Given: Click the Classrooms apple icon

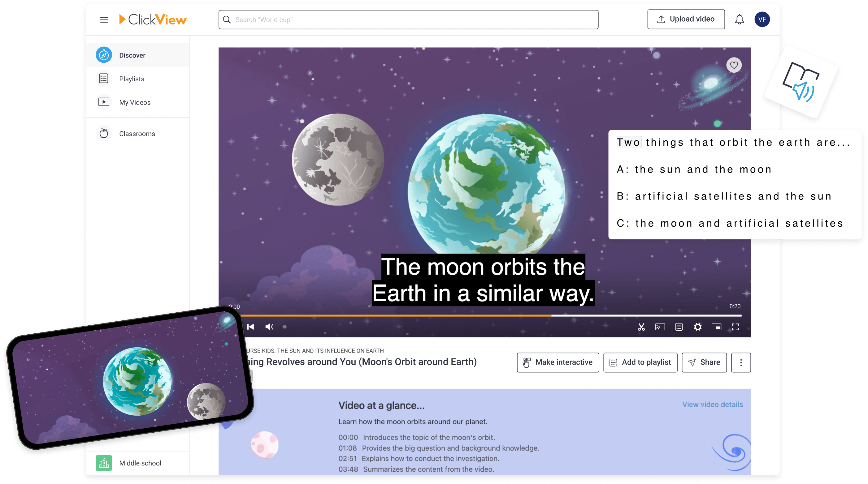Looking at the screenshot, I should pyautogui.click(x=104, y=133).
